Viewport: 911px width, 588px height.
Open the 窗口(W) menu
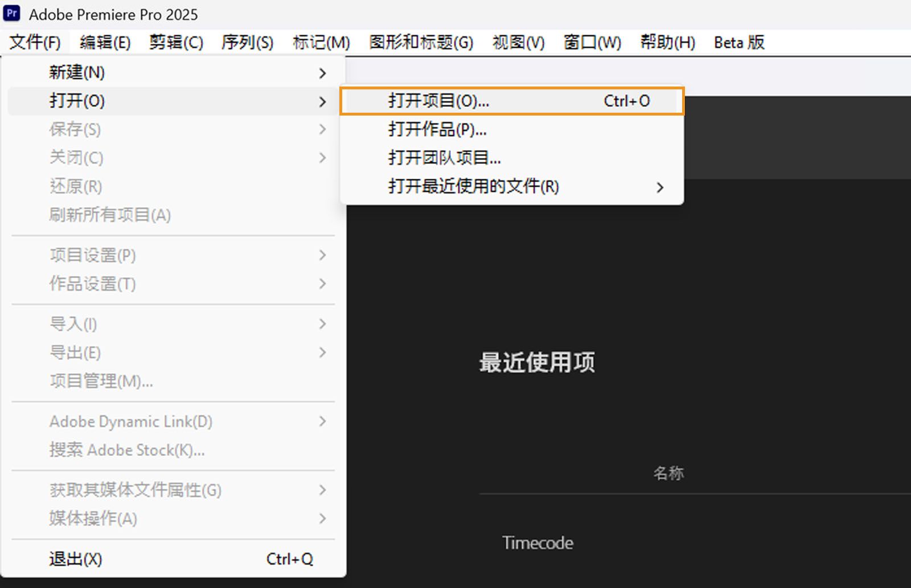pos(592,42)
